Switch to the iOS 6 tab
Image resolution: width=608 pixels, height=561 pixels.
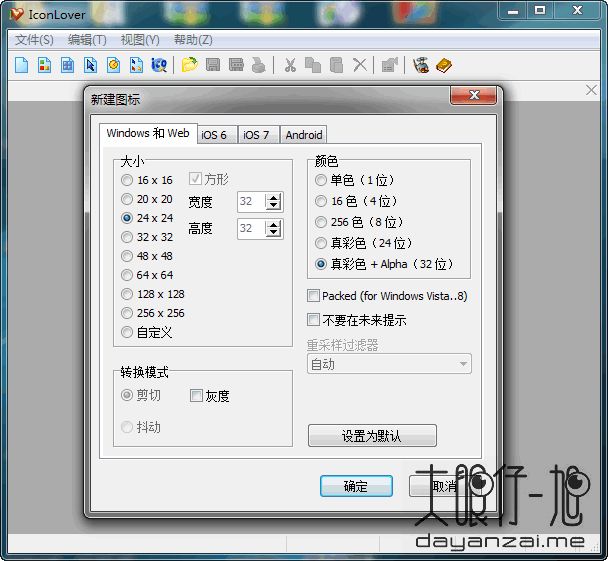click(217, 135)
